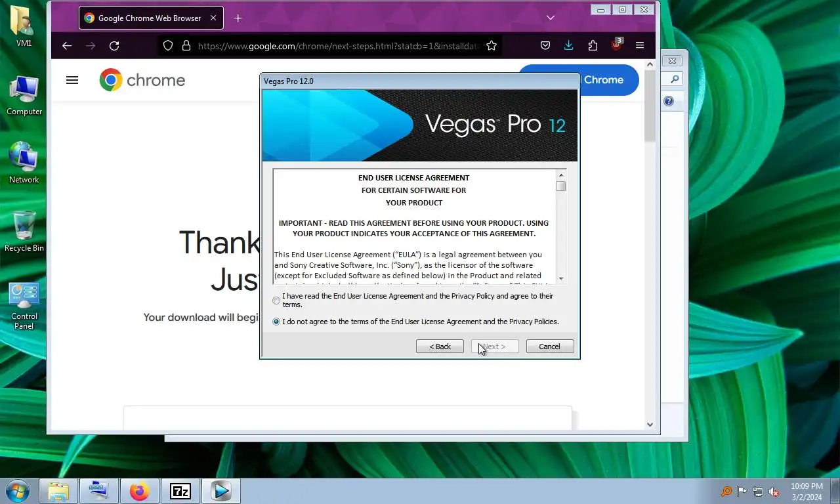Screen dimensions: 840x504
Task: Bookmark page with the star icon
Action: pos(492,45)
